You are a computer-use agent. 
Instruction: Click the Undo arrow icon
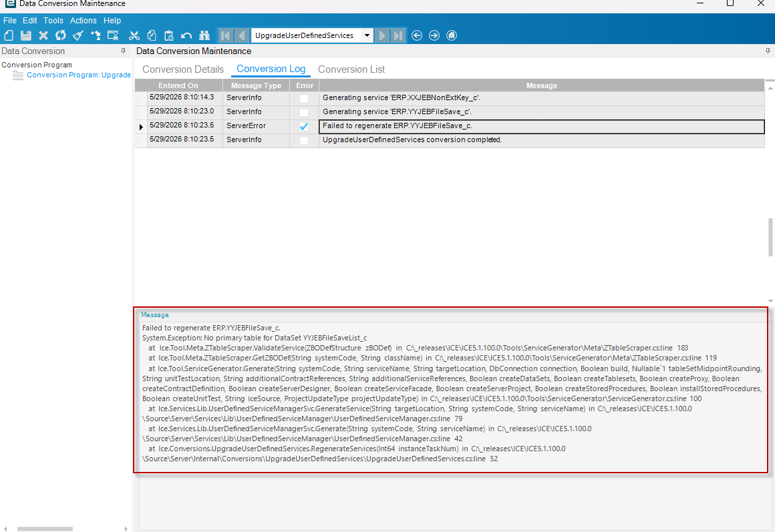point(186,35)
